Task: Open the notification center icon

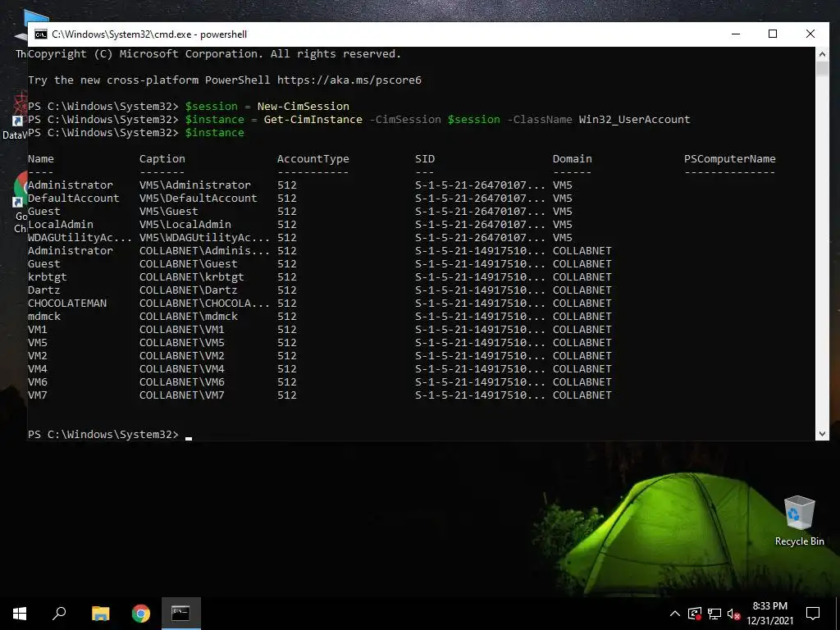Action: click(x=813, y=614)
